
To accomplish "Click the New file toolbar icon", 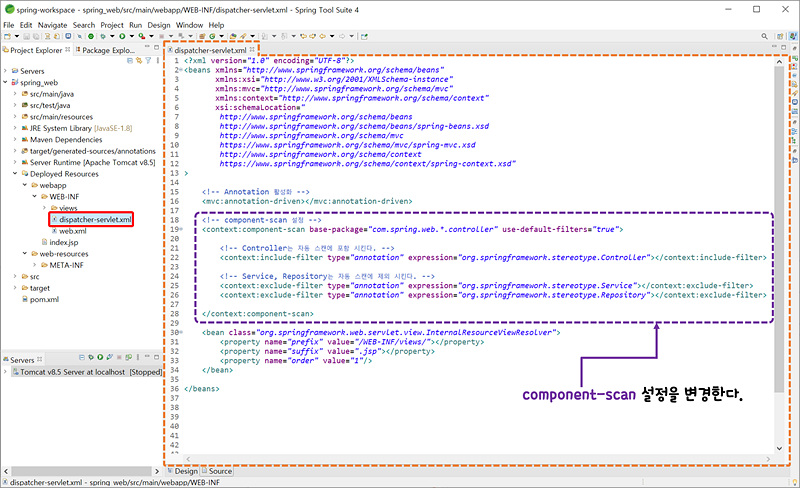I will (7, 36).
